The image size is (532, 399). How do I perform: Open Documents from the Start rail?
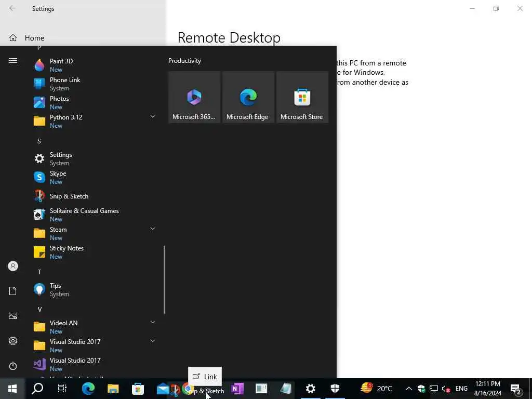tap(13, 291)
